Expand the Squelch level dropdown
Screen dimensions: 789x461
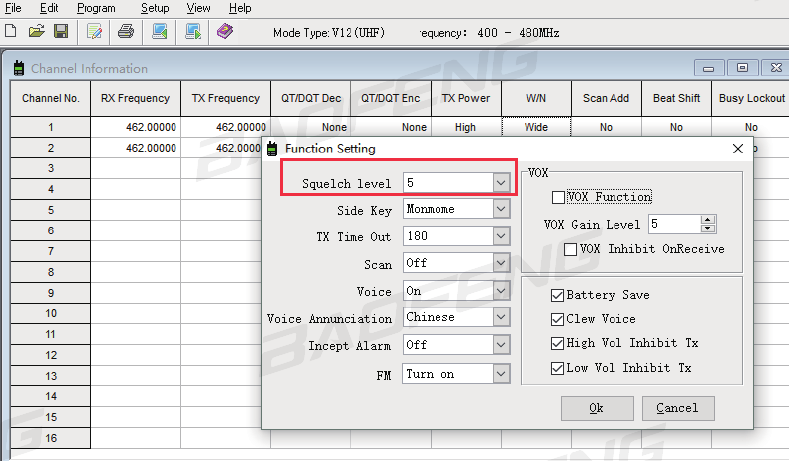point(501,183)
